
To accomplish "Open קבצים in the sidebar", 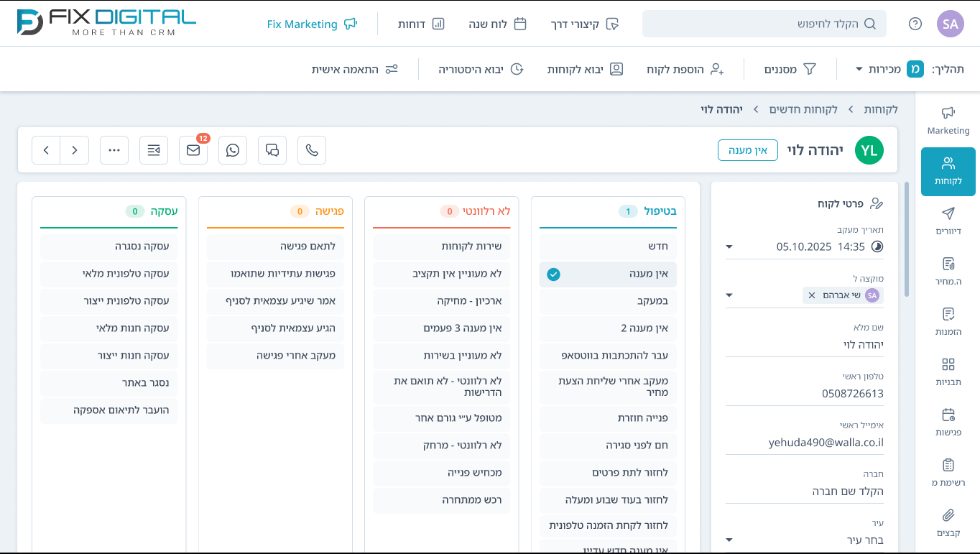I will point(948,523).
